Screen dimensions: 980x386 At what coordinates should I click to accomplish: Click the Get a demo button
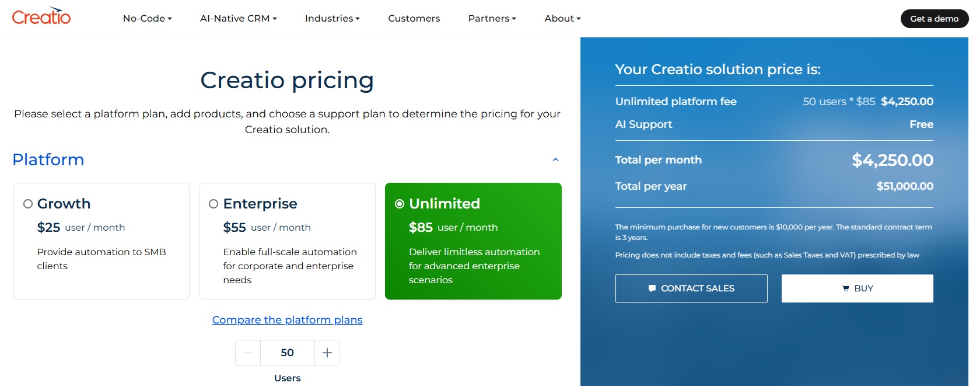934,18
